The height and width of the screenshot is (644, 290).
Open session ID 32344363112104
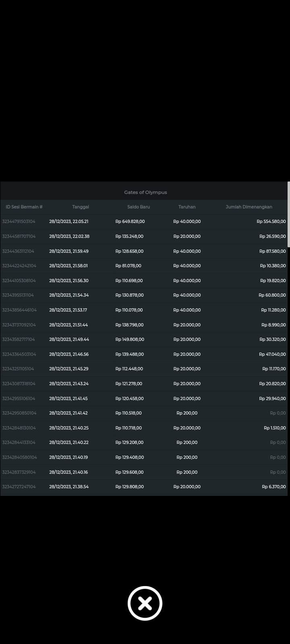click(18, 251)
